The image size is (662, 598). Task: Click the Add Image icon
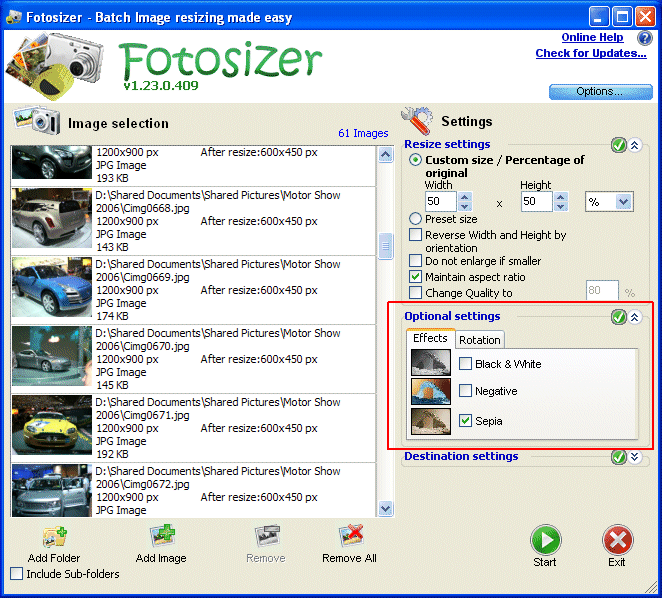click(x=163, y=536)
